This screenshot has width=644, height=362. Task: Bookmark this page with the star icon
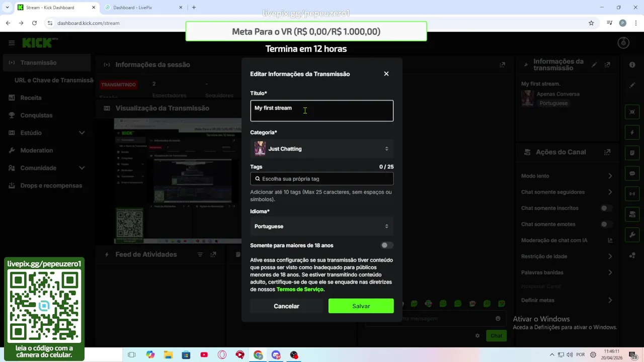click(x=591, y=23)
